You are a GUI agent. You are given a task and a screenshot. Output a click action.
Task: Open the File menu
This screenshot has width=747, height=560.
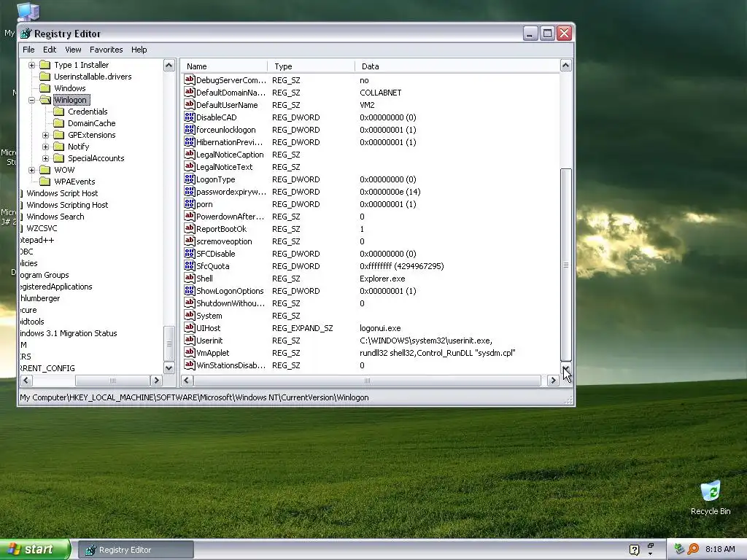click(x=28, y=50)
